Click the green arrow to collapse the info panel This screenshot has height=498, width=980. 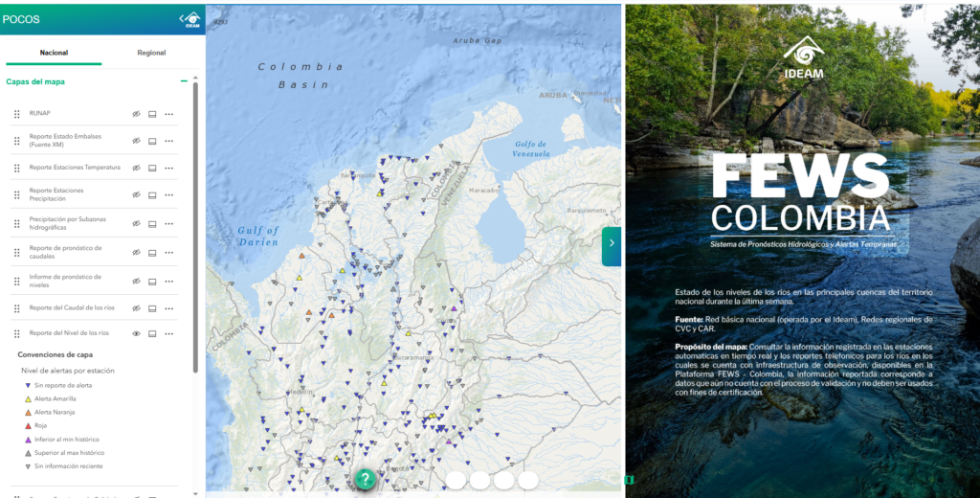point(612,243)
